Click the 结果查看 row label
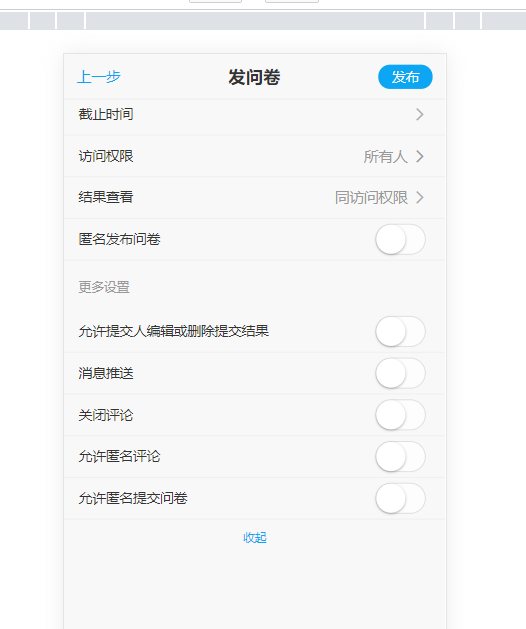 pyautogui.click(x=106, y=197)
